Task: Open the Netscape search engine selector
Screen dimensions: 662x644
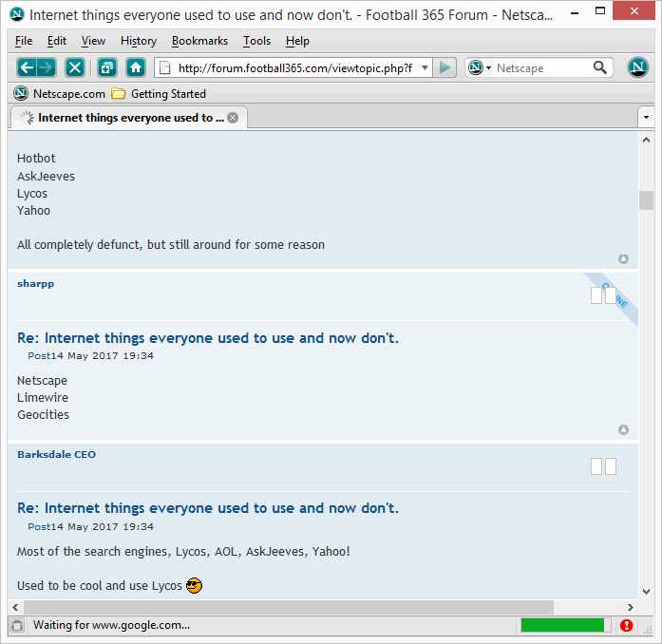Action: (480, 67)
